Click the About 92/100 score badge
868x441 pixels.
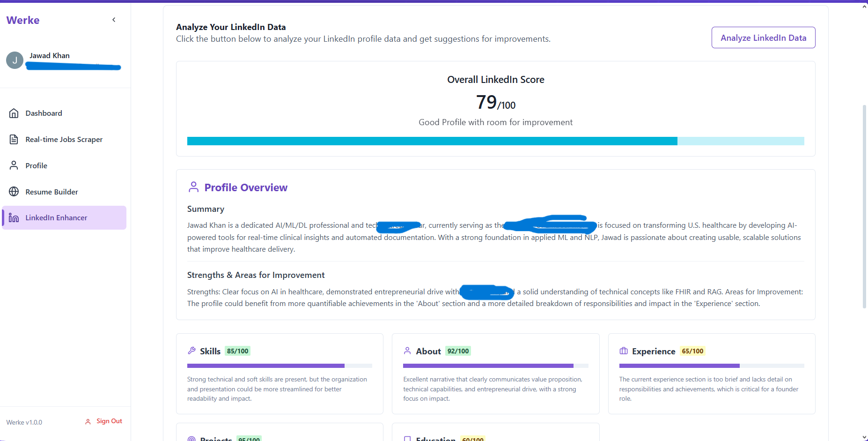tap(458, 351)
